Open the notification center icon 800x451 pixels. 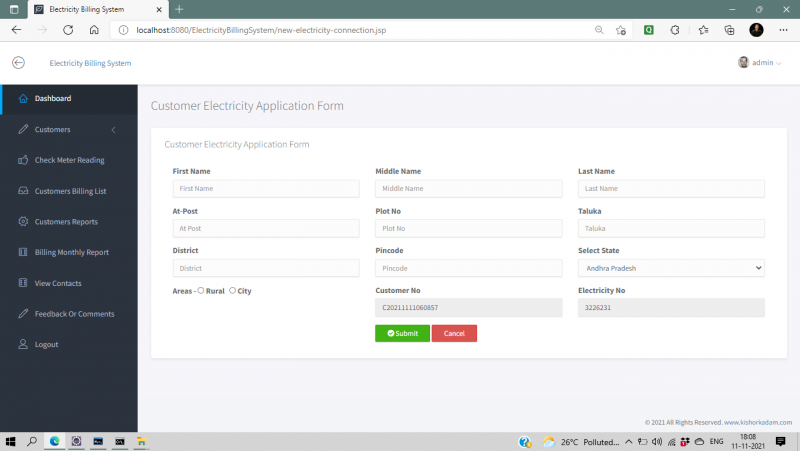click(780, 441)
